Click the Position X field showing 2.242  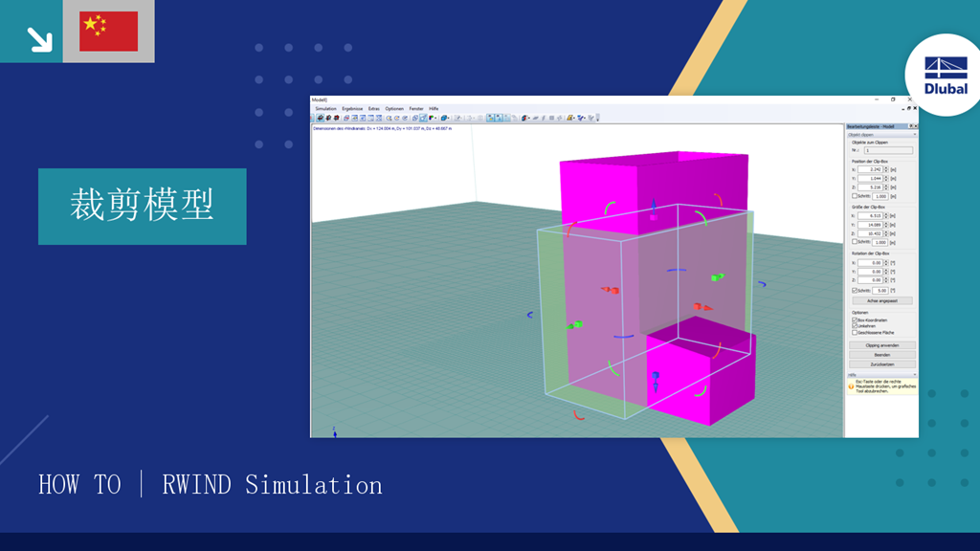(870, 169)
